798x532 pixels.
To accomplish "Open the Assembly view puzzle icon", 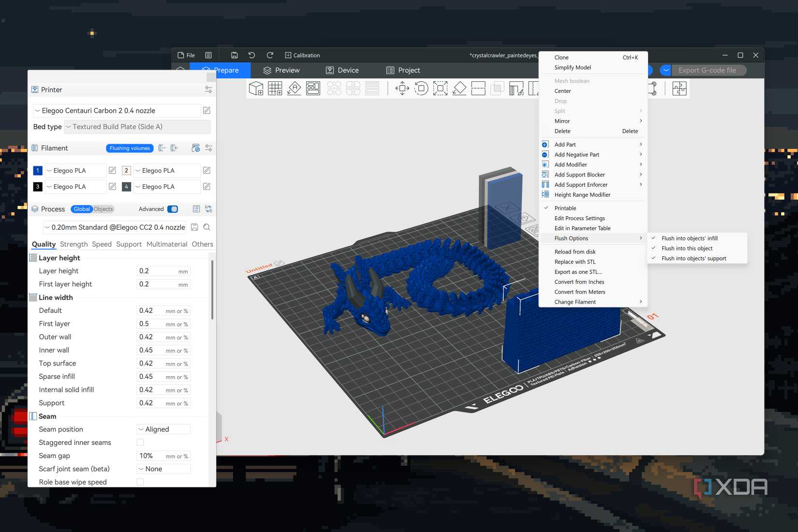I will click(680, 89).
